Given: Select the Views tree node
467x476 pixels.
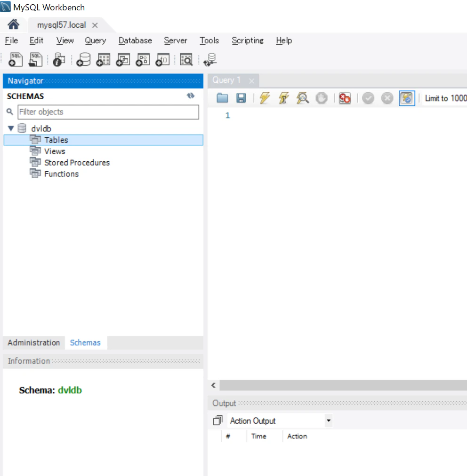Looking at the screenshot, I should click(55, 151).
